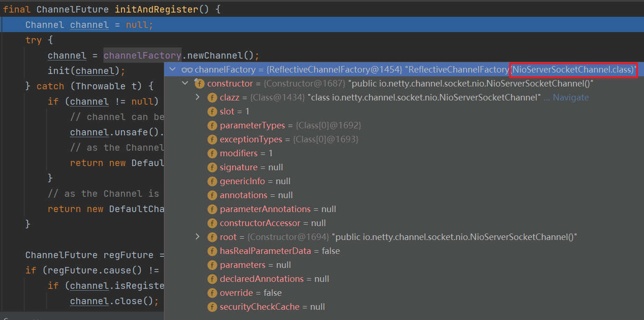This screenshot has height=320, width=644.
Task: Expand the root Constructor@1694 node
Action: tap(197, 237)
